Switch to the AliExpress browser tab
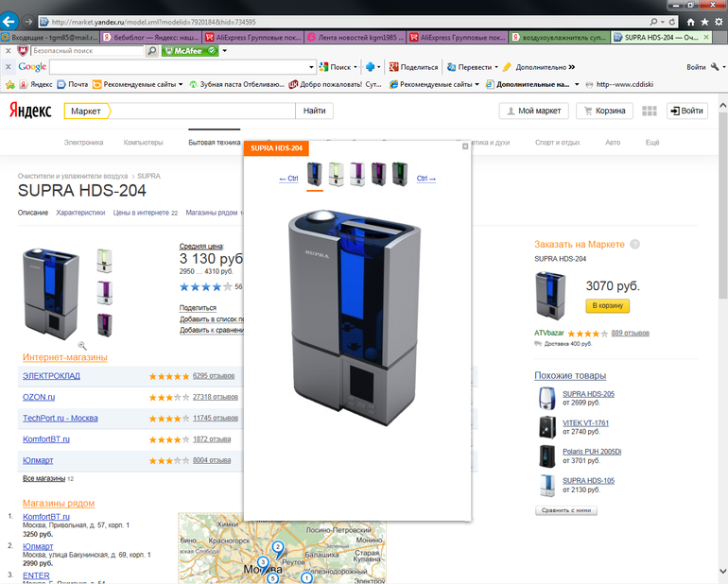The width and height of the screenshot is (728, 584). coord(253,37)
